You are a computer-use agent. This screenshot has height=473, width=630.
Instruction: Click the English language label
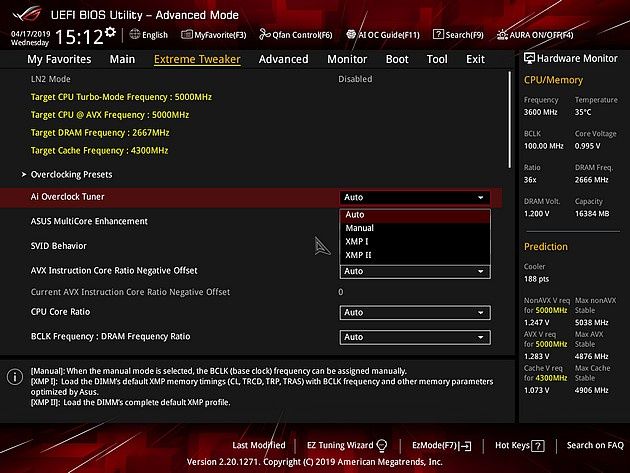click(x=155, y=35)
